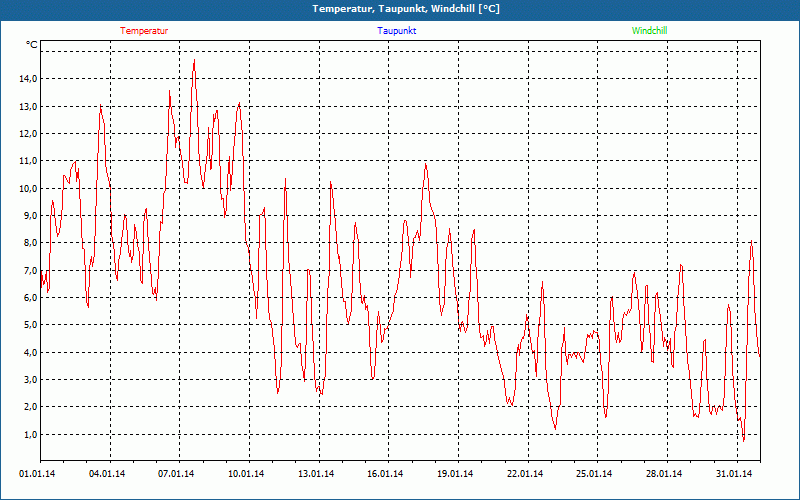800x500 pixels.
Task: Click the 19.01.14 date label
Action: coord(455,474)
